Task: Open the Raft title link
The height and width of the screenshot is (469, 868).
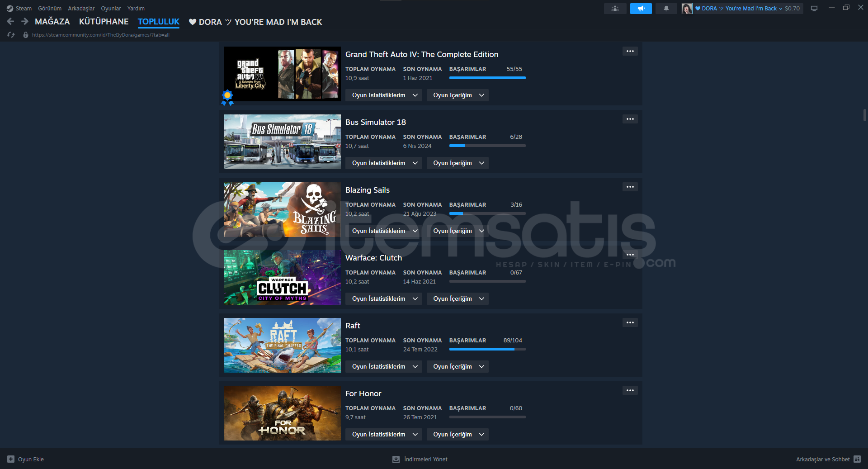Action: (353, 326)
